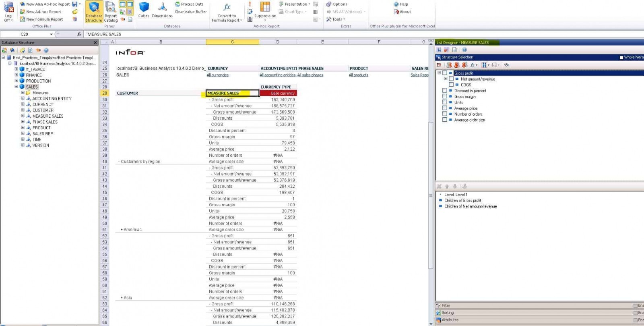
Task: Click About in the ribbon
Action: 402,12
